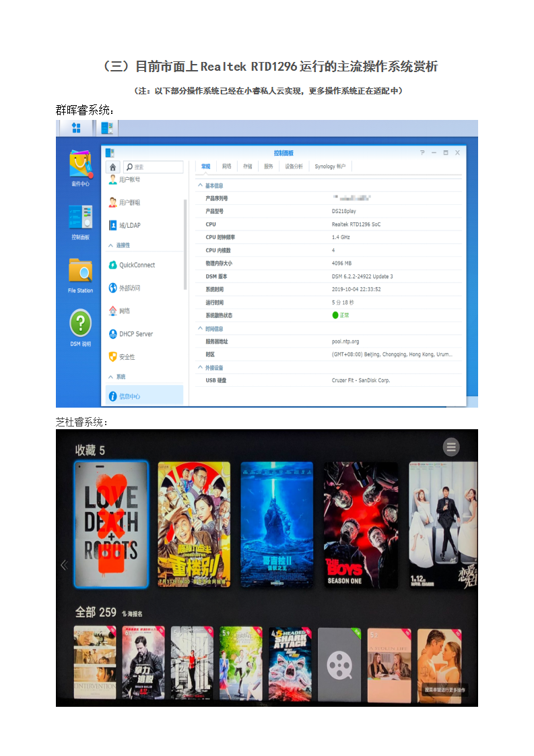Screen dimensions: 534x756
Task: Click the sidebar vertical scrollbar
Action: pos(185,244)
